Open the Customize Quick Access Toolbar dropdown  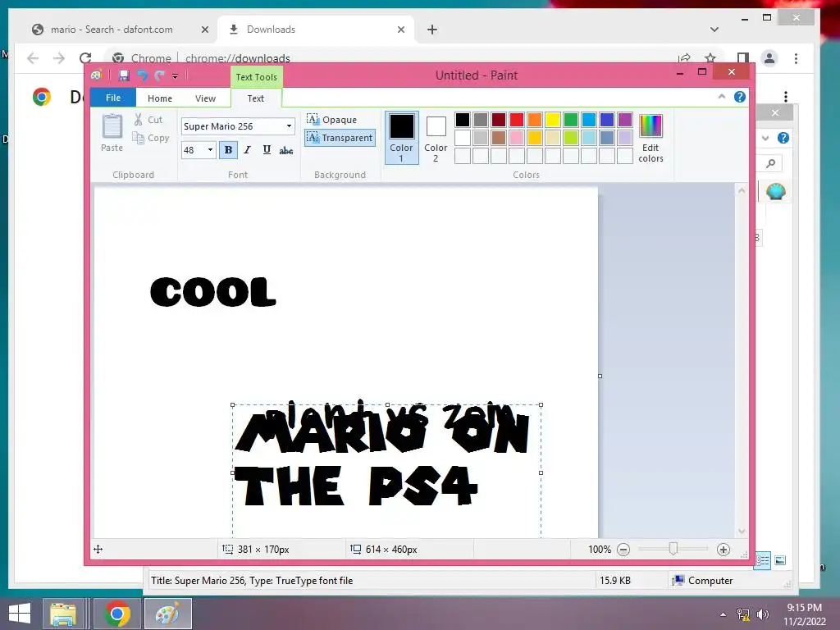176,76
